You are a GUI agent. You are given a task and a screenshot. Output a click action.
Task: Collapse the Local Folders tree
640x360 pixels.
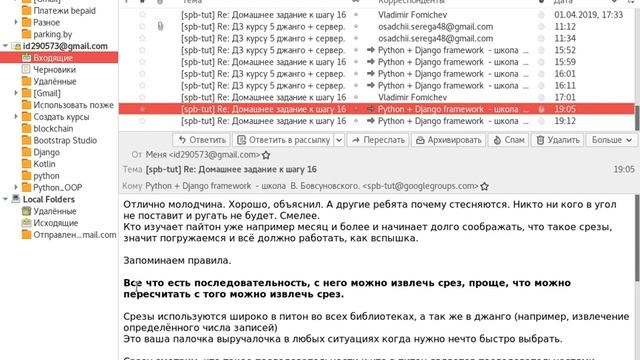(5, 199)
